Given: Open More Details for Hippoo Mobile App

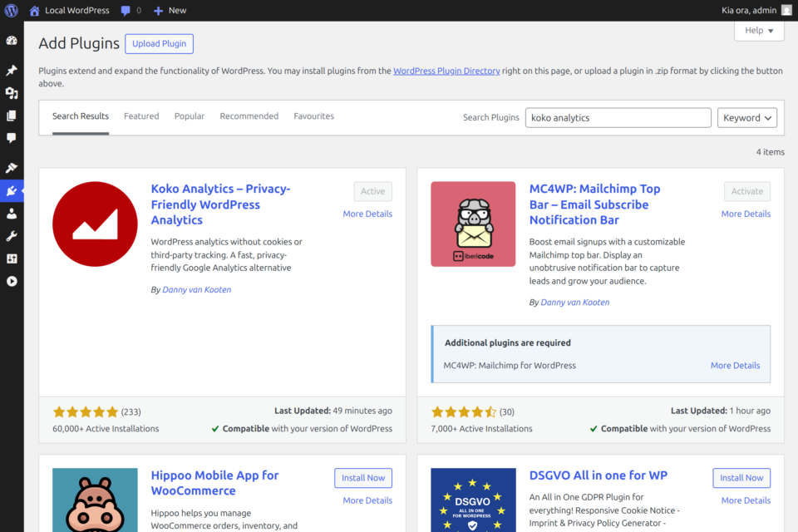Looking at the screenshot, I should (x=367, y=500).
